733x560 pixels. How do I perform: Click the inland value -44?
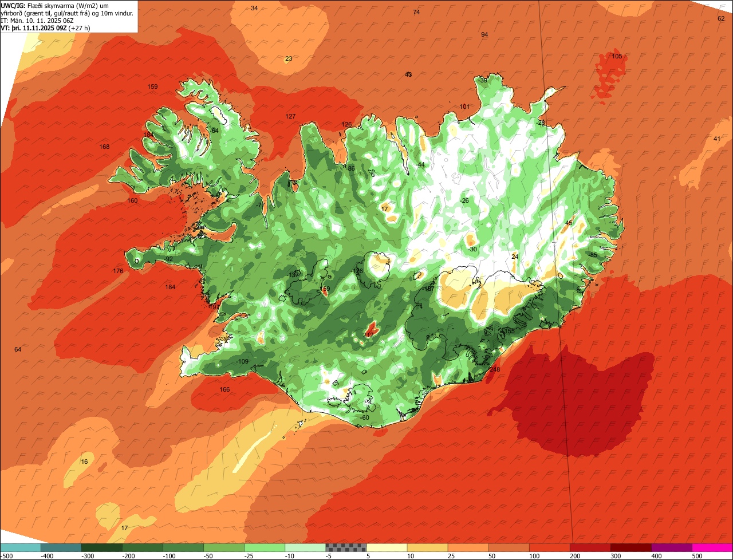point(420,164)
